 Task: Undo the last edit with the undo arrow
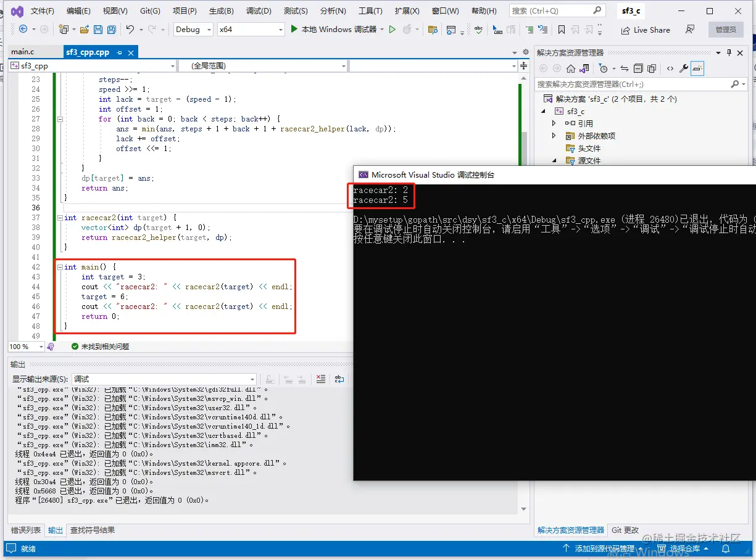tap(130, 29)
